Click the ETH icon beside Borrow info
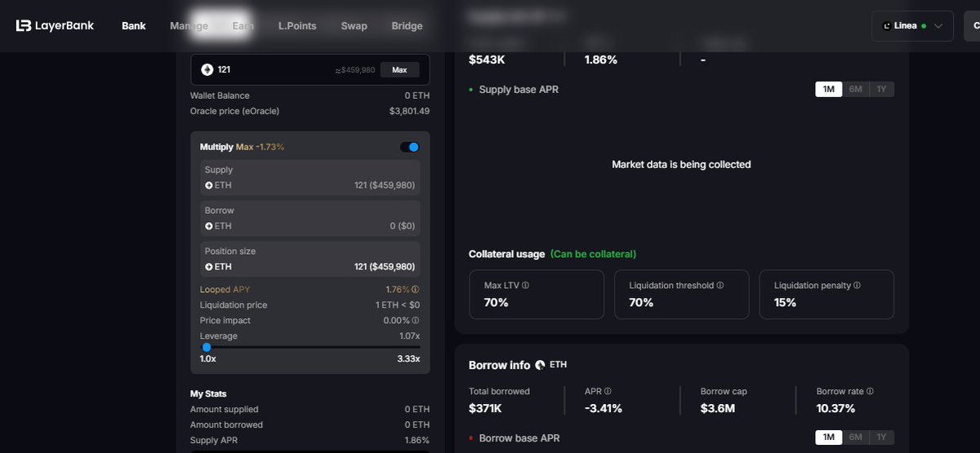Image resolution: width=980 pixels, height=453 pixels. coord(539,365)
